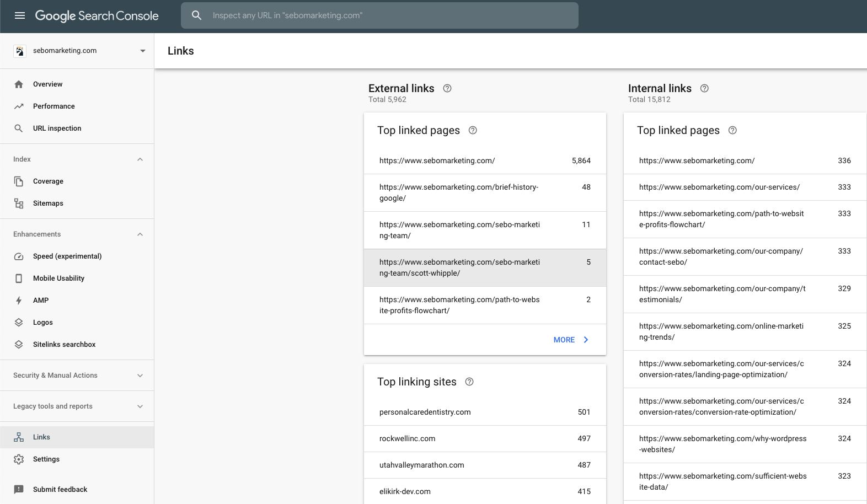
Task: Click the help icon beside External links
Action: coord(447,88)
